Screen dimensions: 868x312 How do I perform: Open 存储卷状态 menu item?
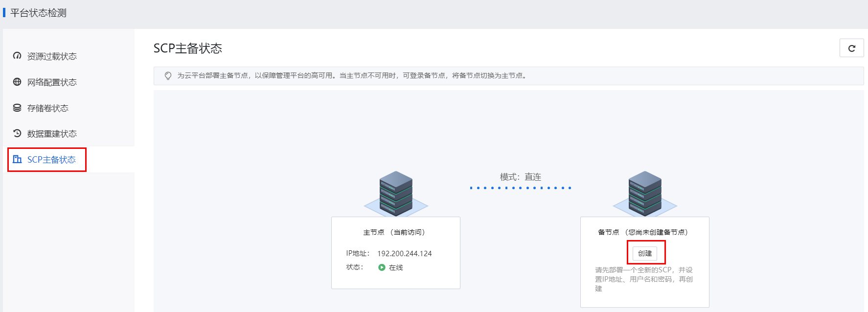[x=69, y=108]
